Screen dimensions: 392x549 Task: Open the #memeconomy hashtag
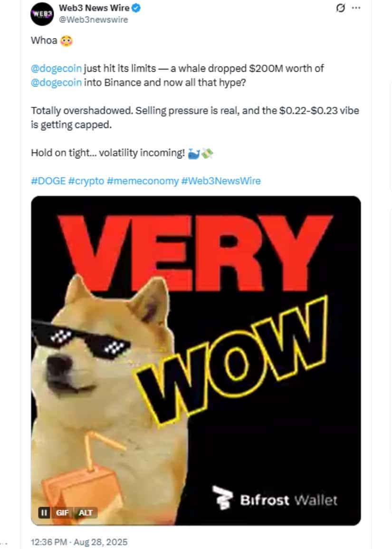pos(143,181)
